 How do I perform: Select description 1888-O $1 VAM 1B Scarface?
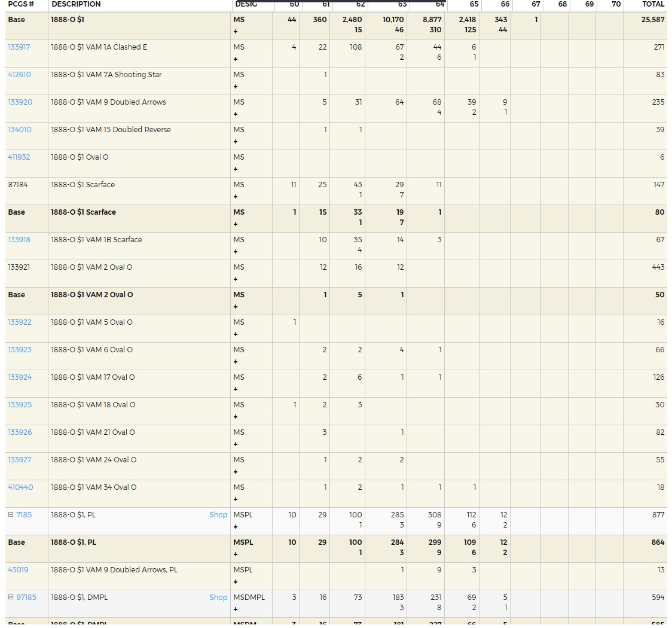(96, 240)
